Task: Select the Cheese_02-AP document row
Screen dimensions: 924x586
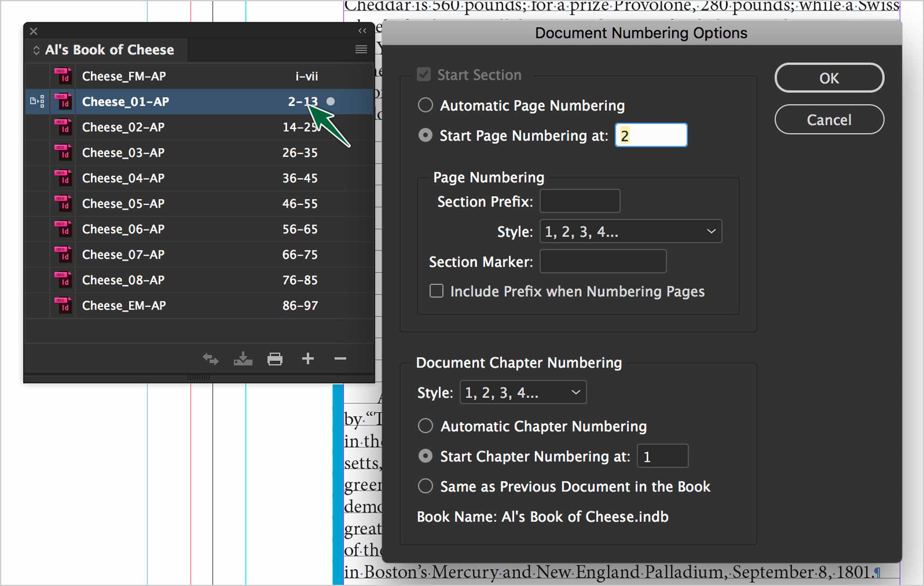Action: [199, 127]
